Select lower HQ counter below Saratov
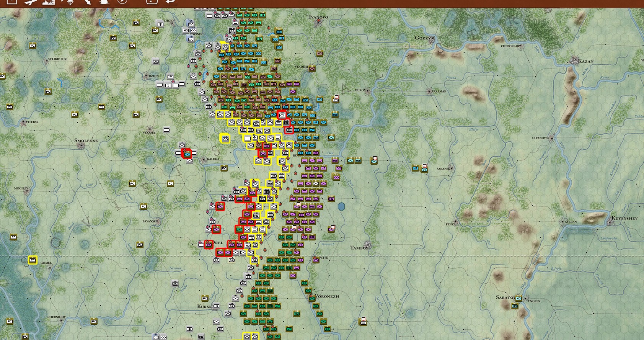The image size is (644, 340). pyautogui.click(x=515, y=306)
